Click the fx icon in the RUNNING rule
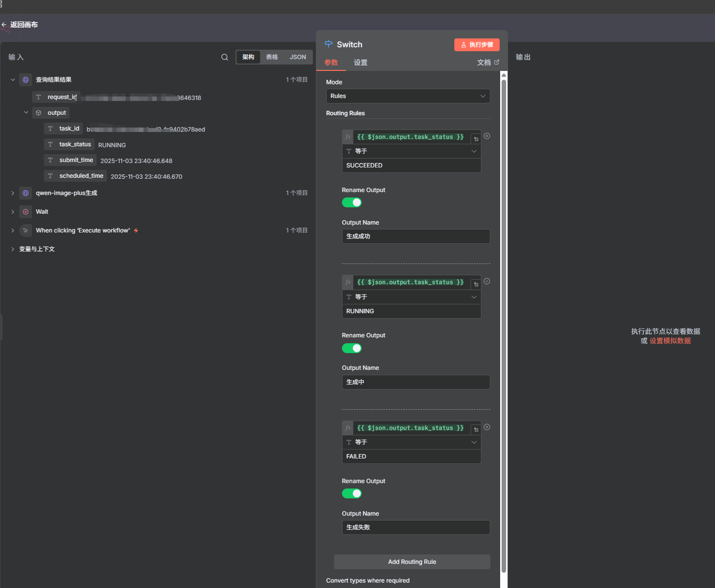 [348, 282]
